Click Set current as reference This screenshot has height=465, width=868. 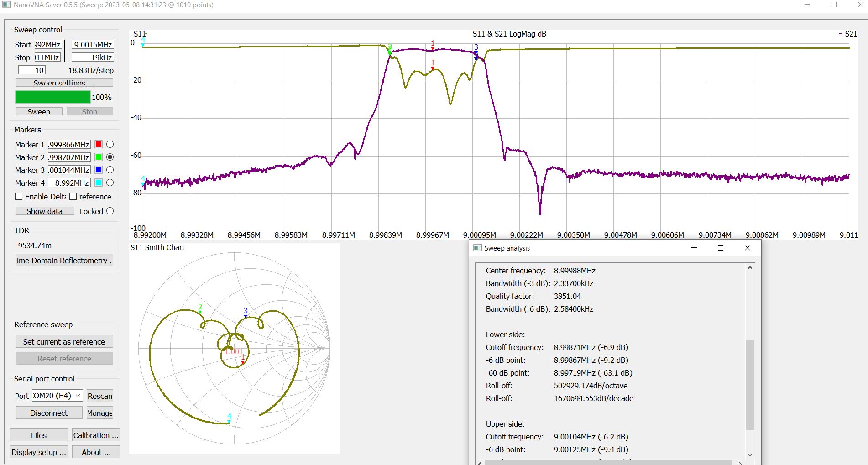pyautogui.click(x=64, y=341)
